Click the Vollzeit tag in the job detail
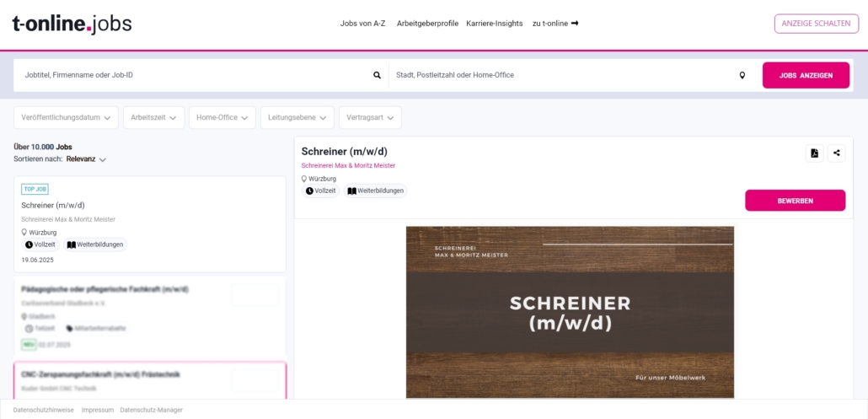 tap(320, 191)
